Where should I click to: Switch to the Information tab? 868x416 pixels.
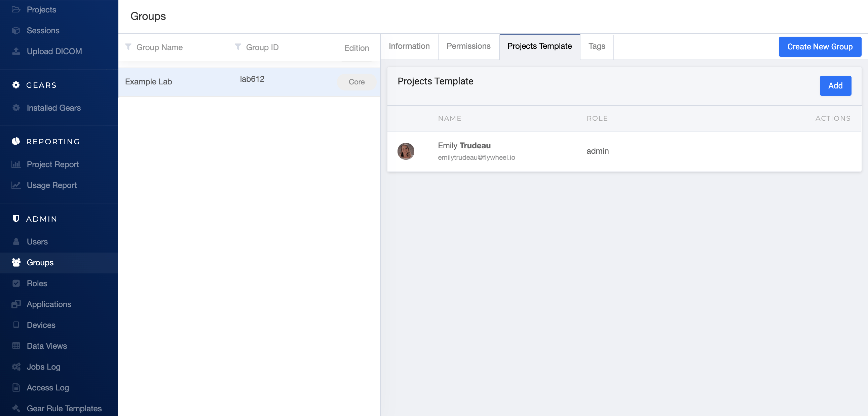click(409, 46)
